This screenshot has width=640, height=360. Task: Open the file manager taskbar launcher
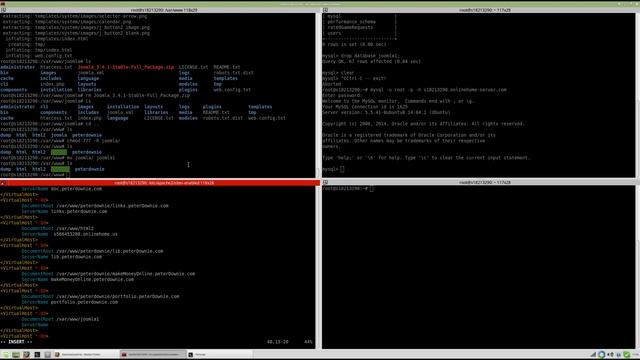pos(16,355)
